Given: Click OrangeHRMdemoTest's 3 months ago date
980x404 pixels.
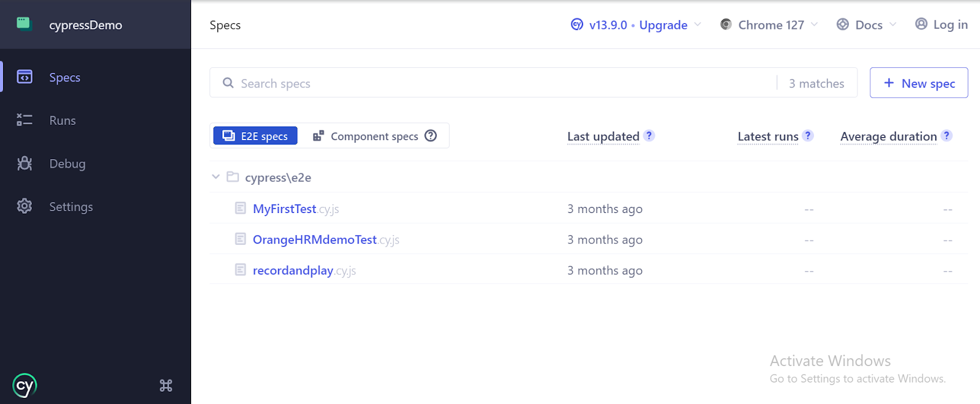Looking at the screenshot, I should [605, 239].
